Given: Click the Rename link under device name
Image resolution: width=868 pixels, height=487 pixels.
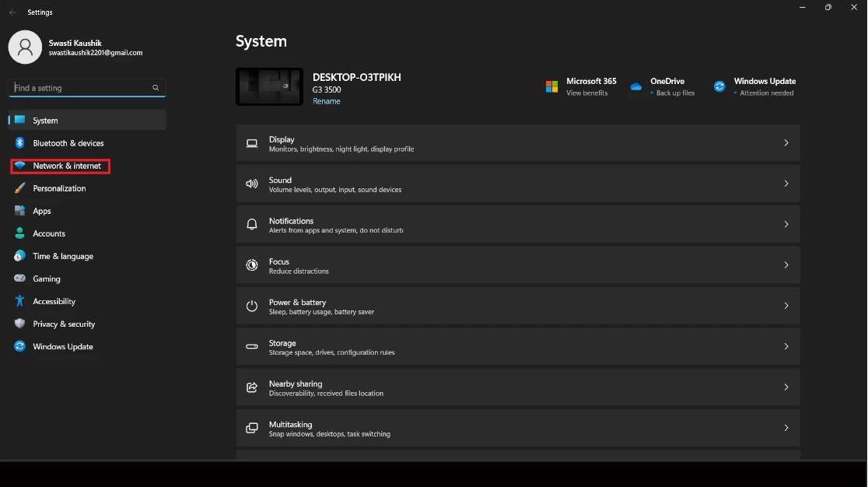Looking at the screenshot, I should tap(327, 101).
